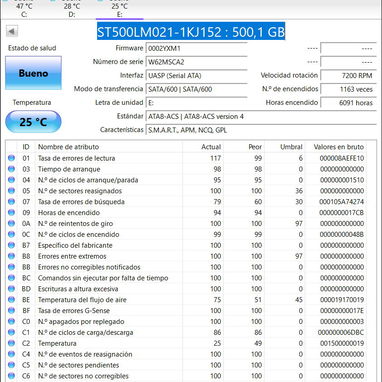Click the 7200 RPM rotation speed field

coord(348,76)
